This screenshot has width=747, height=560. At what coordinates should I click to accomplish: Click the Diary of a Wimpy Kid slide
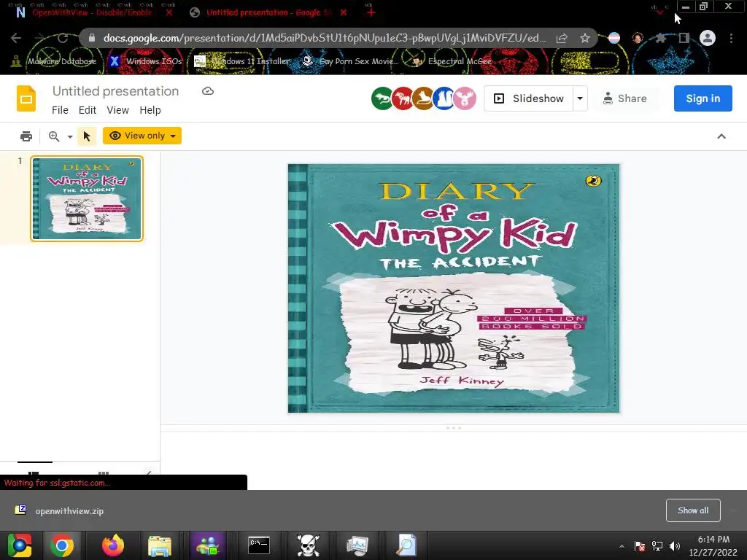454,288
